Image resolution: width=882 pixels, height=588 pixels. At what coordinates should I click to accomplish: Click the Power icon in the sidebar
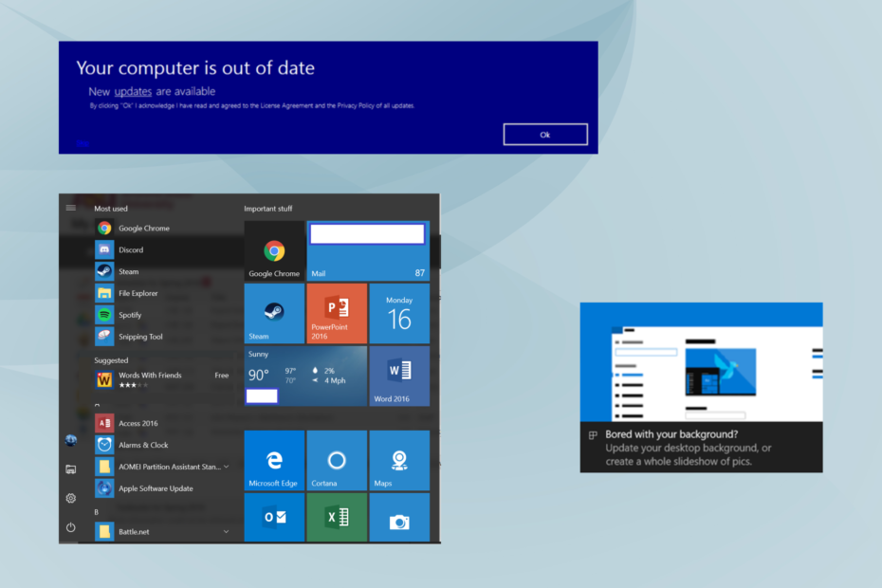[x=70, y=528]
